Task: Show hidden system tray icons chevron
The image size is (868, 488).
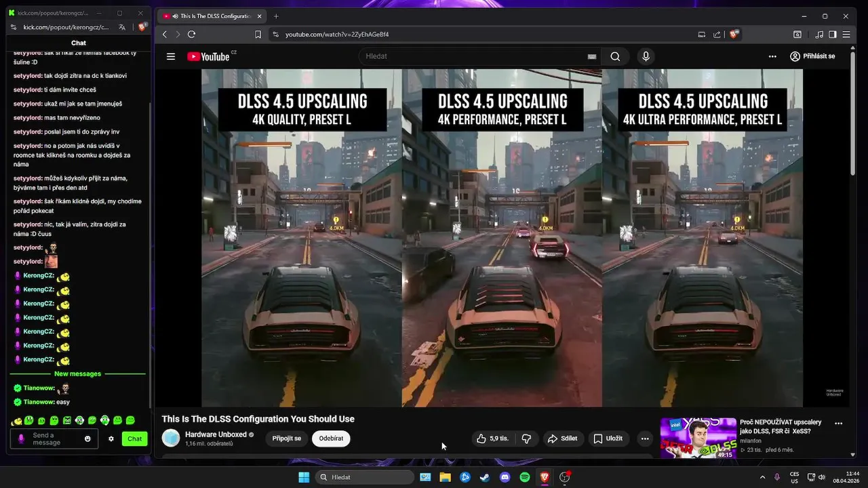Action: [762, 477]
